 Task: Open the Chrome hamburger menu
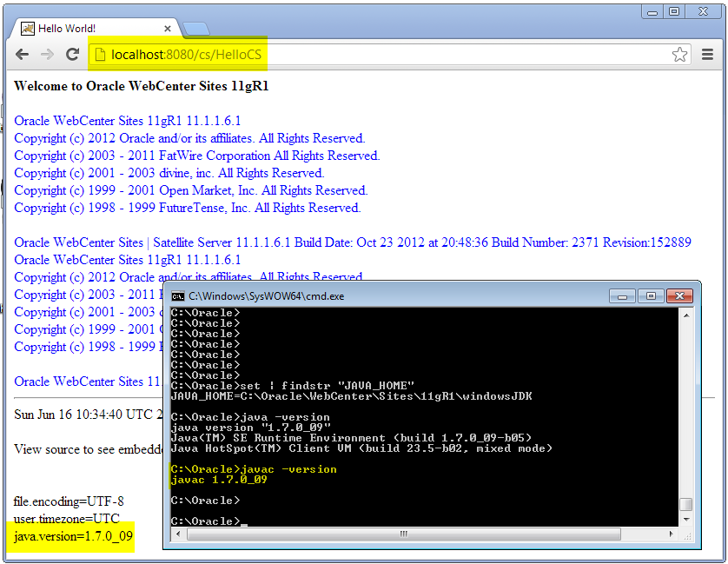(707, 55)
